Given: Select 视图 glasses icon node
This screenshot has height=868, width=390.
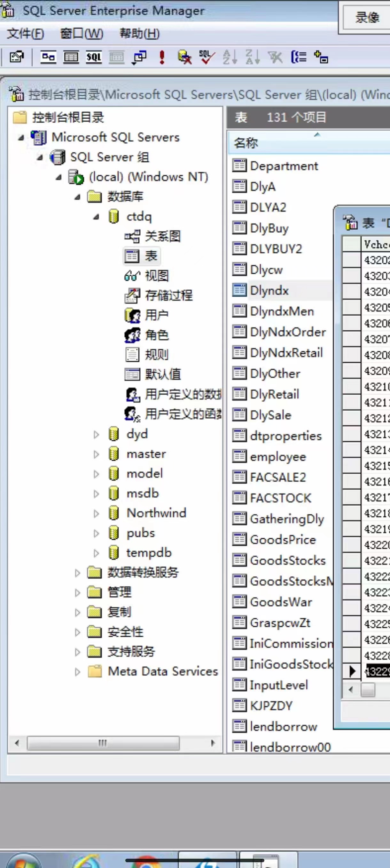Looking at the screenshot, I should point(132,276).
